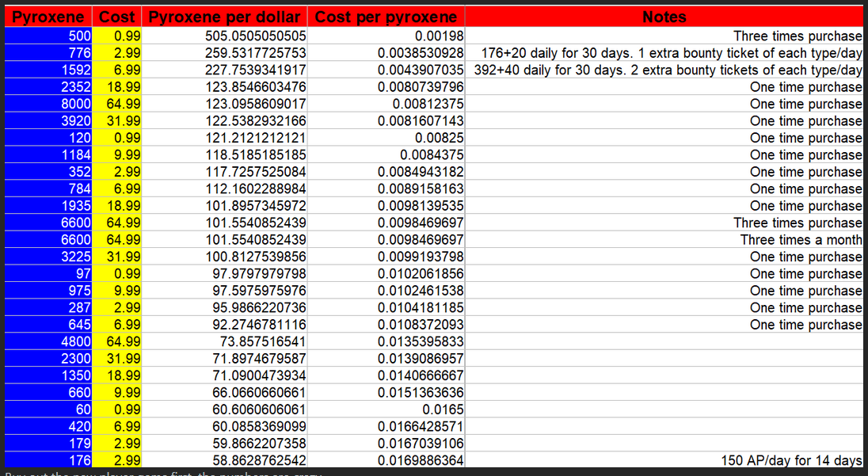This screenshot has height=476, width=868.
Task: Select the 4800 pyroxene cell
Action: pos(48,341)
